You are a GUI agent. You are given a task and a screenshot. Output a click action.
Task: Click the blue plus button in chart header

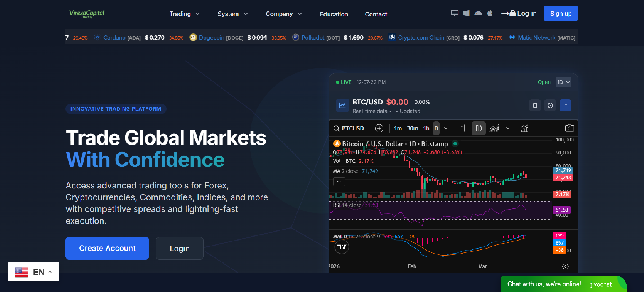(566, 105)
